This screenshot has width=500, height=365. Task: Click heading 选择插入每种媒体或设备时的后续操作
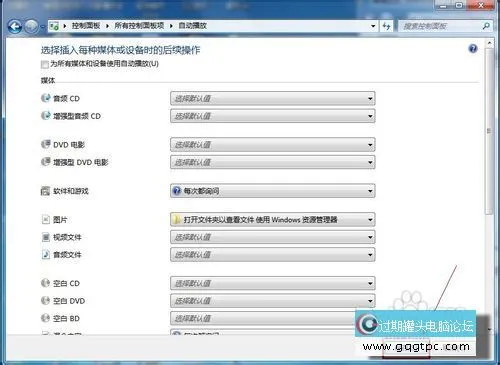point(120,50)
